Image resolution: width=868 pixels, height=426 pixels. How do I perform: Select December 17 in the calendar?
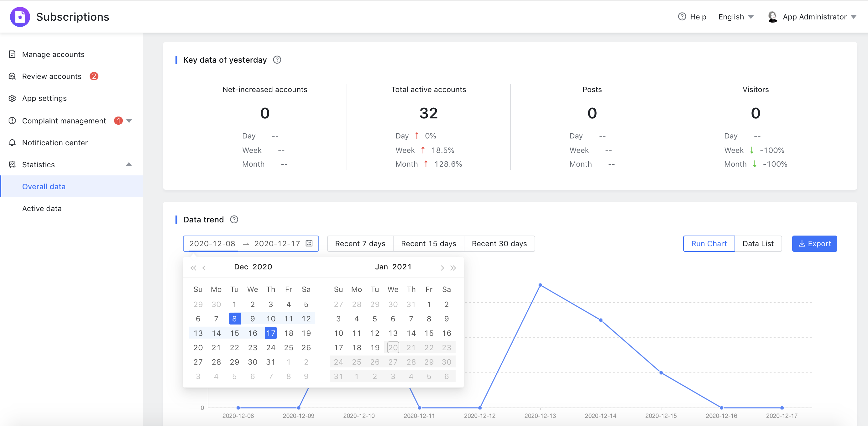[271, 333]
